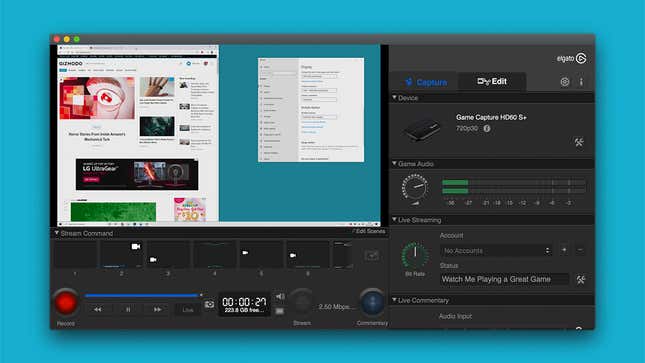Click the Game Audio level meter

tap(513, 186)
